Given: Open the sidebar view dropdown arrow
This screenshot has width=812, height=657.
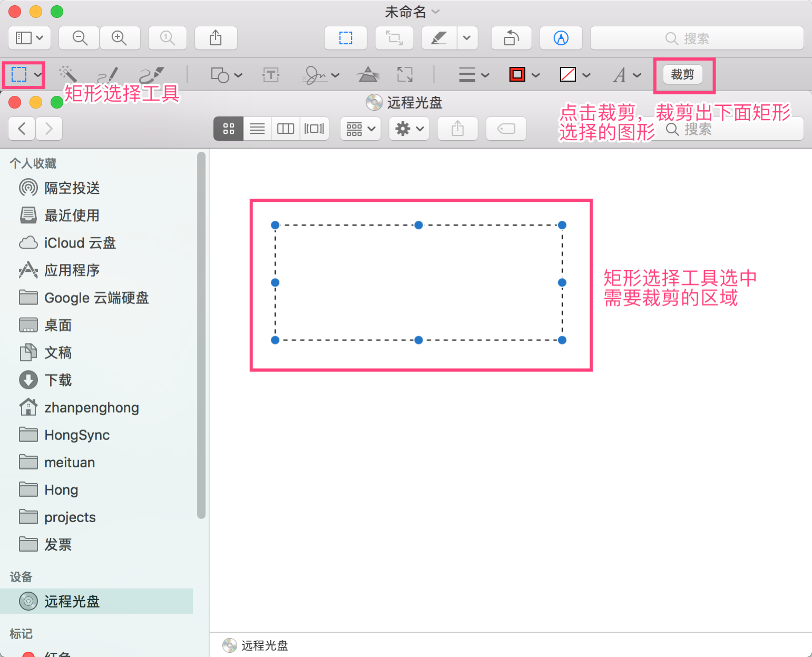Looking at the screenshot, I should click(x=40, y=38).
